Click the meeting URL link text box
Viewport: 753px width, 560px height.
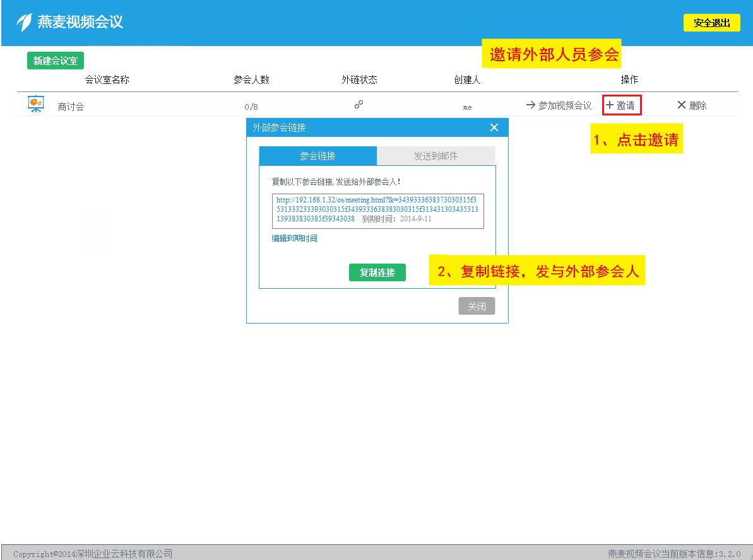click(377, 211)
